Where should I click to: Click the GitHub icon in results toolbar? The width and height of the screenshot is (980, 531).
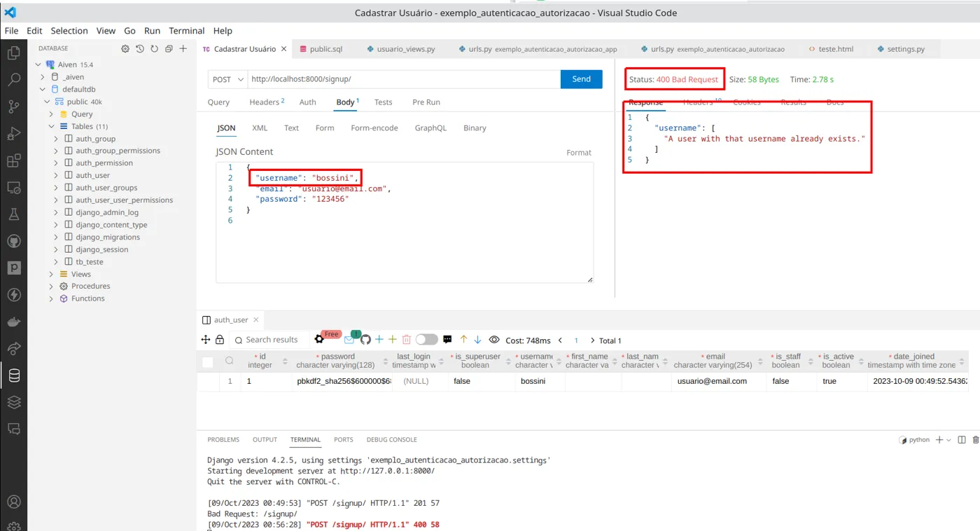tap(365, 340)
